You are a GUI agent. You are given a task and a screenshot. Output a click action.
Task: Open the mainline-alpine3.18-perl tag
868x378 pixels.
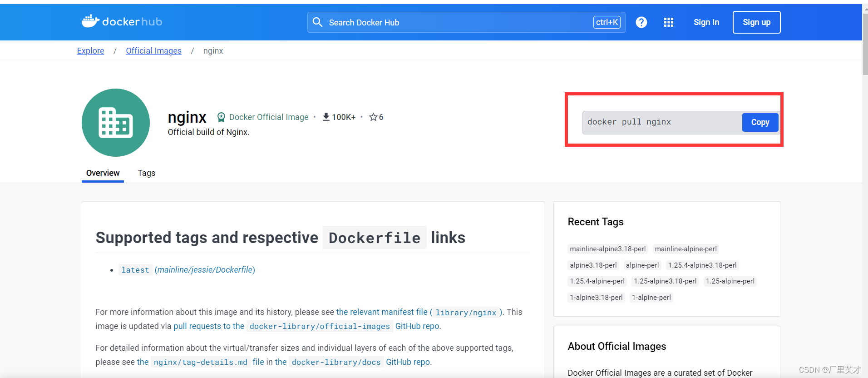click(x=607, y=249)
